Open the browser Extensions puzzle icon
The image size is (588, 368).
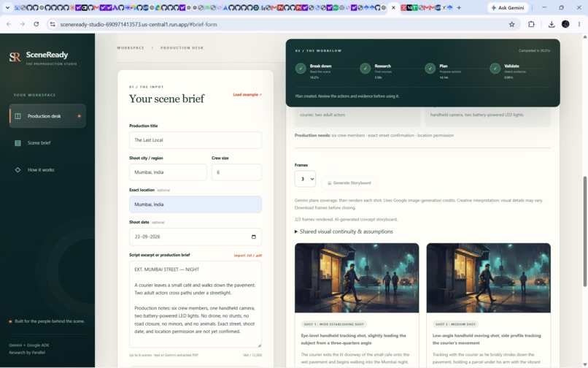[x=531, y=24]
